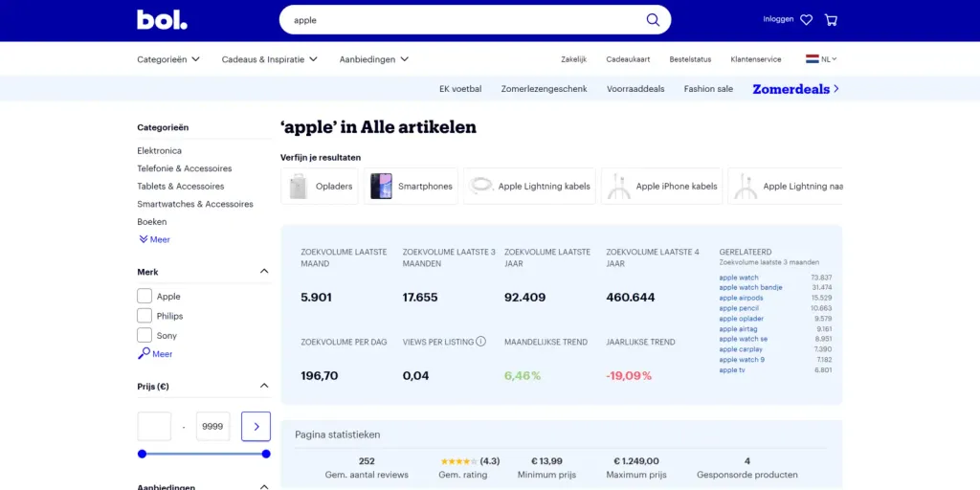980x490 pixels.
Task: Open Cadeaukaart in the top menu
Action: (x=628, y=59)
